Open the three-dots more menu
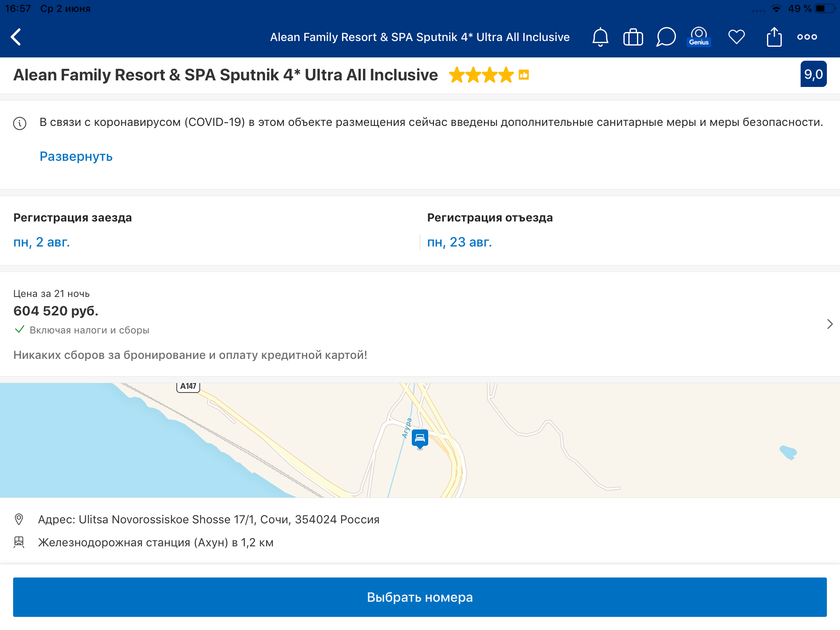Viewport: 840px width, 630px height. coord(807,37)
